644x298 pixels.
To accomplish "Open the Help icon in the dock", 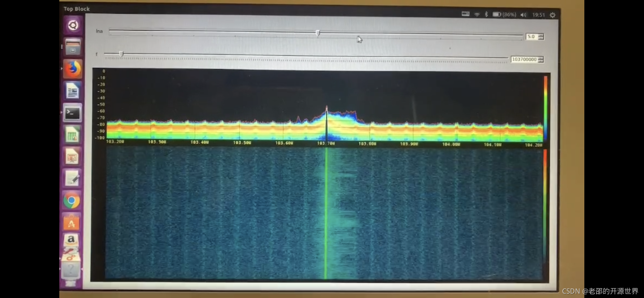I will tap(71, 270).
